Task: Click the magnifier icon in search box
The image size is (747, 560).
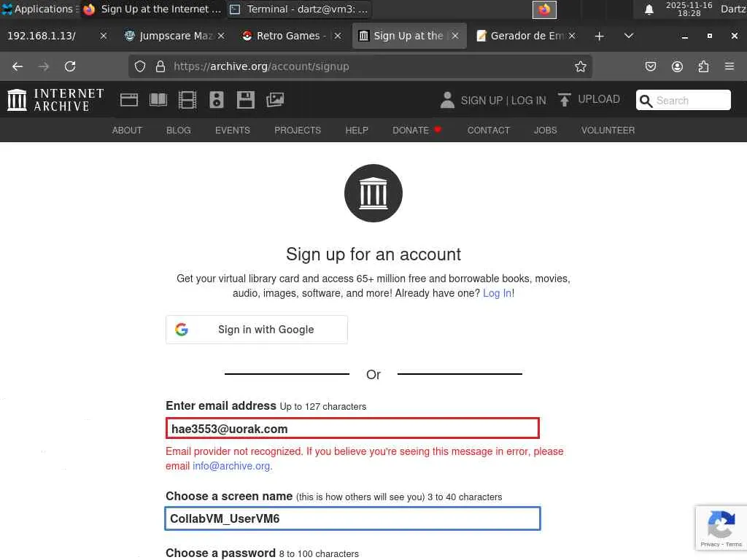Action: coord(646,101)
